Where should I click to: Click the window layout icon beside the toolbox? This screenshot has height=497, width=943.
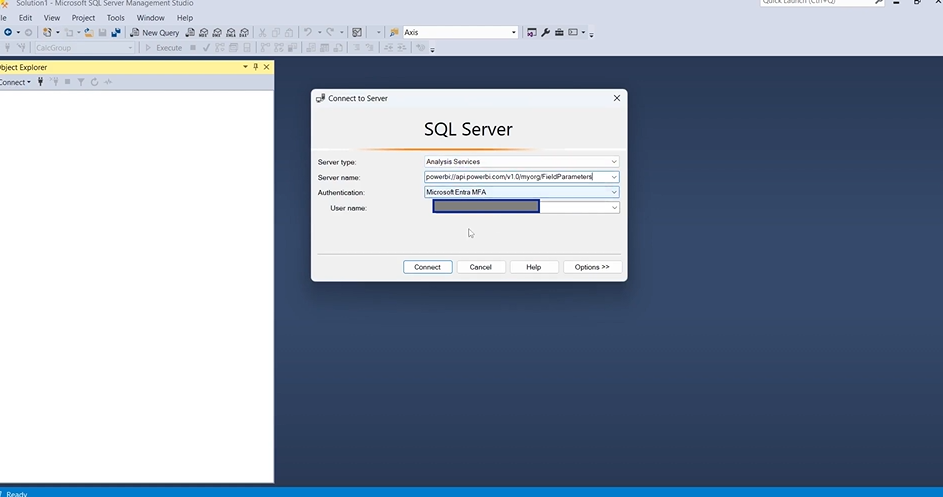point(573,32)
